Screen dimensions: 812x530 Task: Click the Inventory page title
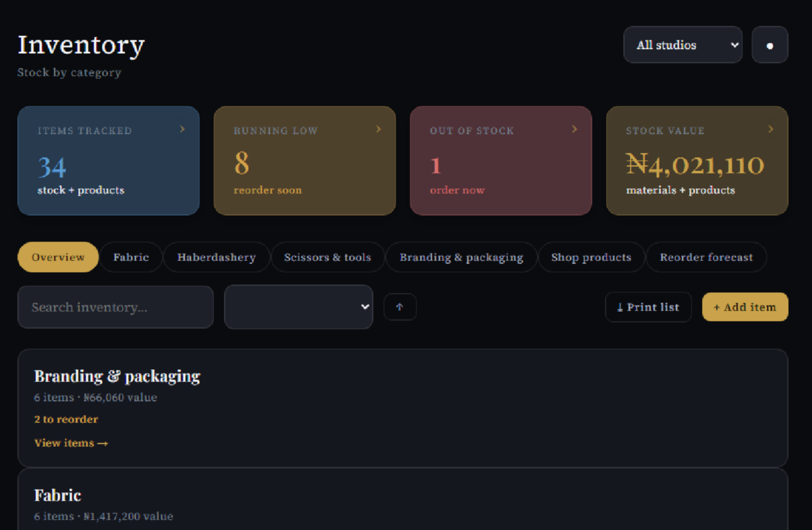pos(81,45)
